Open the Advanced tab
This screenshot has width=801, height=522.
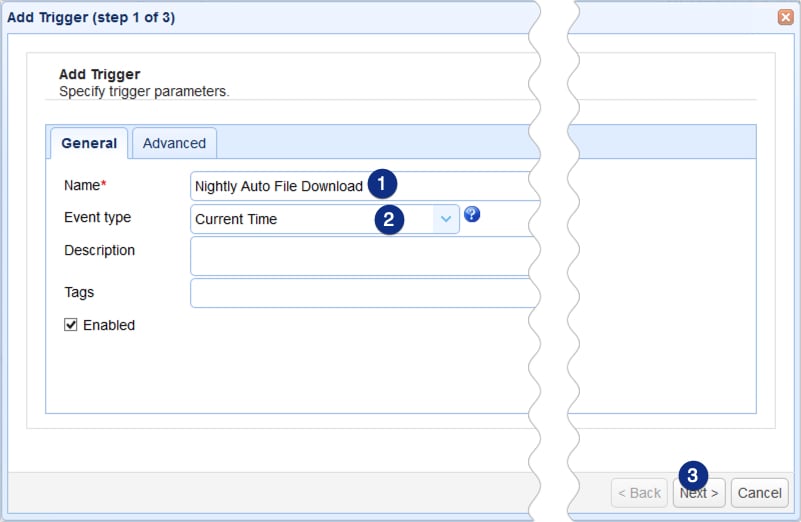point(174,143)
